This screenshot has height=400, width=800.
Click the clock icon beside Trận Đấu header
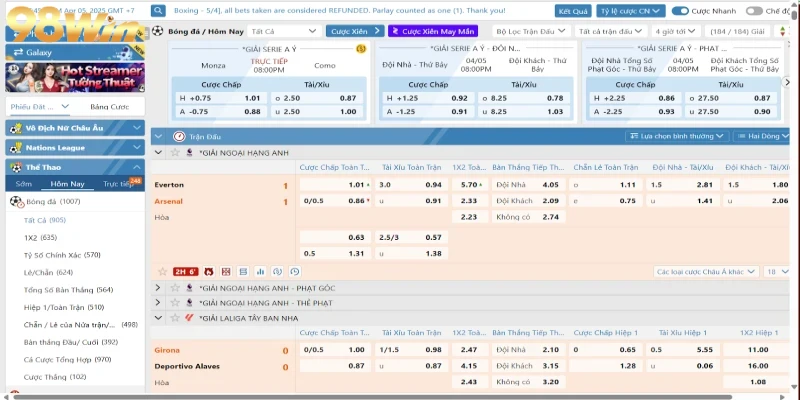[x=179, y=137]
